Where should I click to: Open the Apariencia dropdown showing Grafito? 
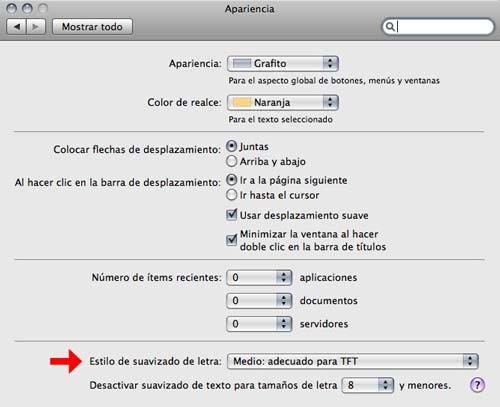click(x=283, y=63)
